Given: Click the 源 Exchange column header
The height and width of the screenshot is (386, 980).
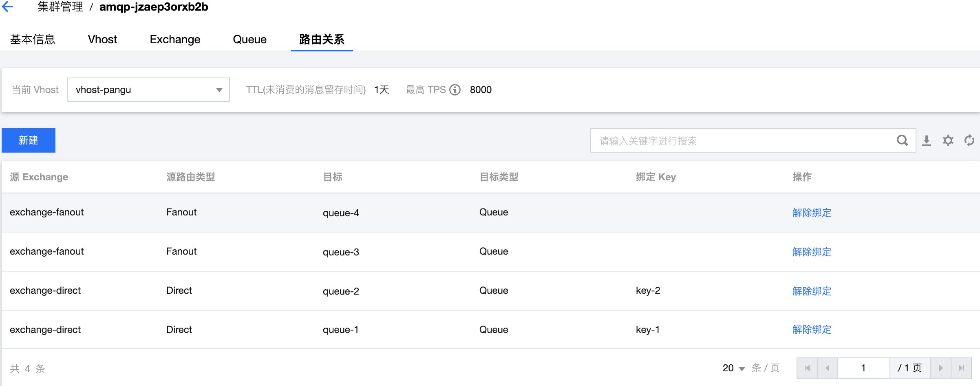Looking at the screenshot, I should coord(39,177).
